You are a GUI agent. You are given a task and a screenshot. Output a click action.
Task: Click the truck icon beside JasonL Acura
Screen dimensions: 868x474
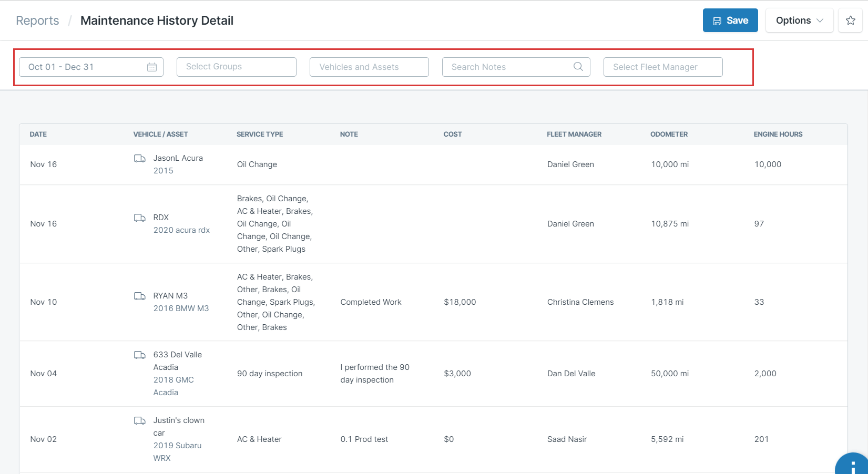point(140,158)
